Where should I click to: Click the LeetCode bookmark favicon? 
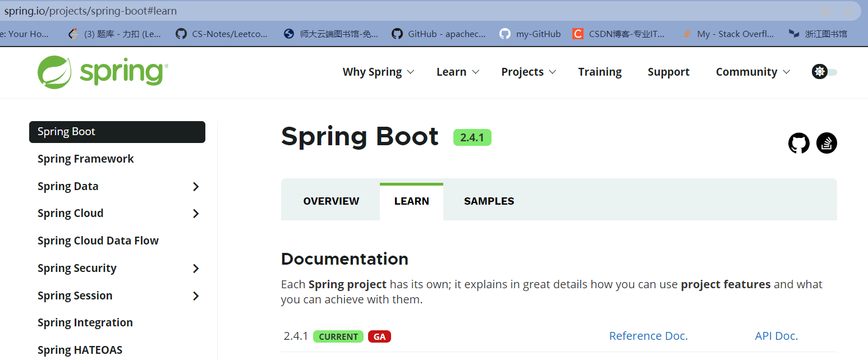pyautogui.click(x=73, y=34)
